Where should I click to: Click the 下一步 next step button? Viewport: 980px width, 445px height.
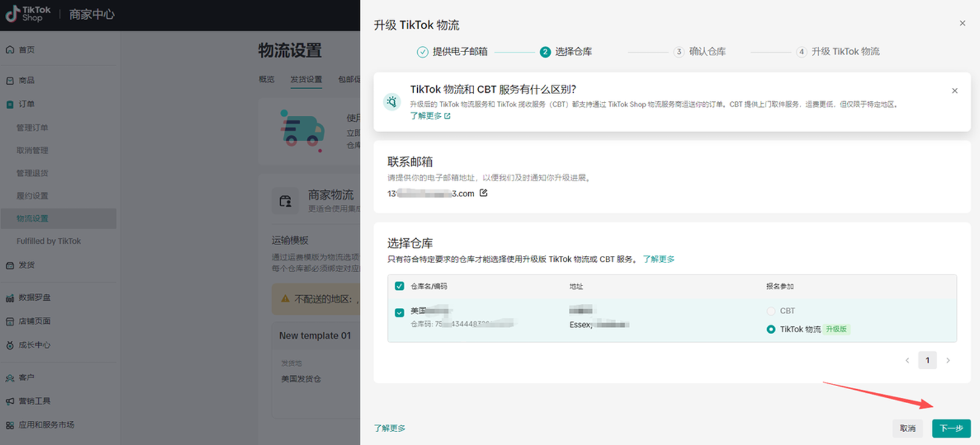pyautogui.click(x=951, y=428)
